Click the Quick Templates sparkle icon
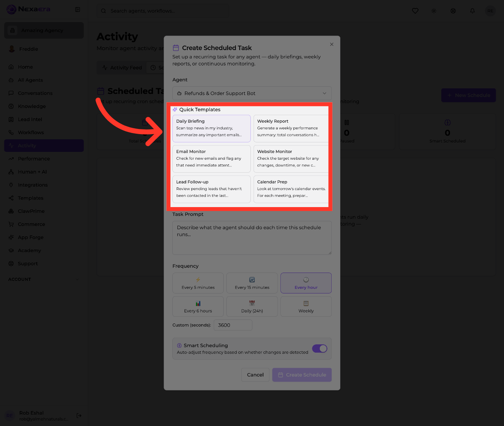Image resolution: width=504 pixels, height=426 pixels. pyautogui.click(x=175, y=110)
